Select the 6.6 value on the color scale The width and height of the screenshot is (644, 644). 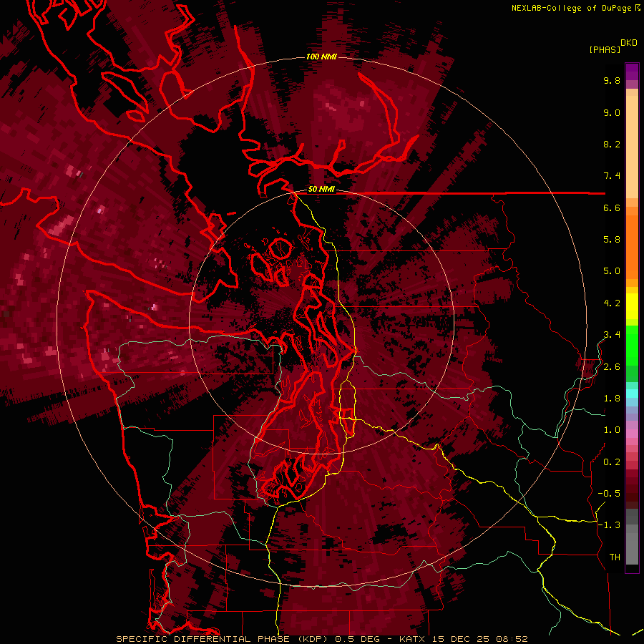[612, 208]
